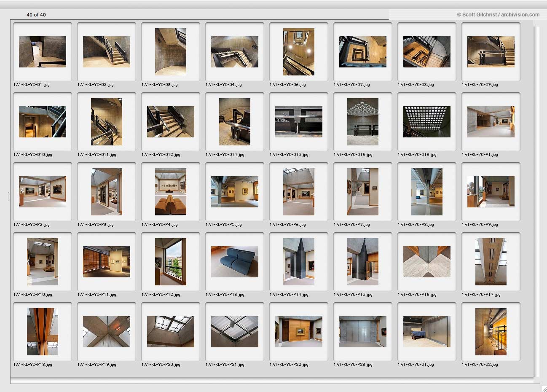This screenshot has height=392, width=547.
Task: Select thumbnail 1A1-KL-YC-P20.jpg
Action: (x=171, y=332)
